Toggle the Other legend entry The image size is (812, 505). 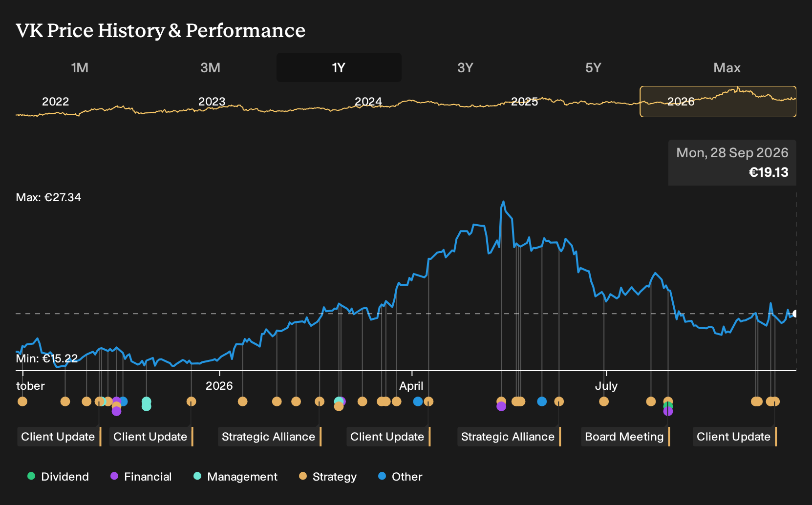400,476
